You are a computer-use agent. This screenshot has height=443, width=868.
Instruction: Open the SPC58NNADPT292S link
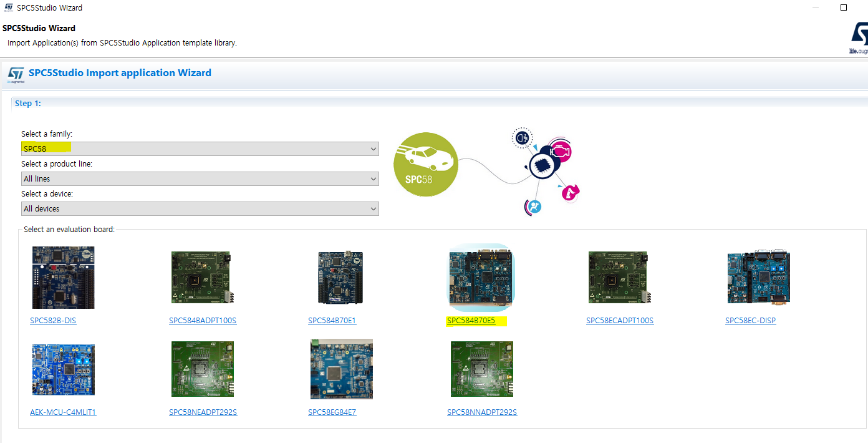[x=482, y=412]
